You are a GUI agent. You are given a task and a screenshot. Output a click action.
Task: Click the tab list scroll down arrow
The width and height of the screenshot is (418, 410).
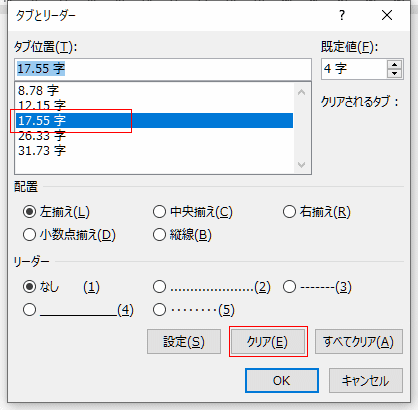pyautogui.click(x=302, y=165)
